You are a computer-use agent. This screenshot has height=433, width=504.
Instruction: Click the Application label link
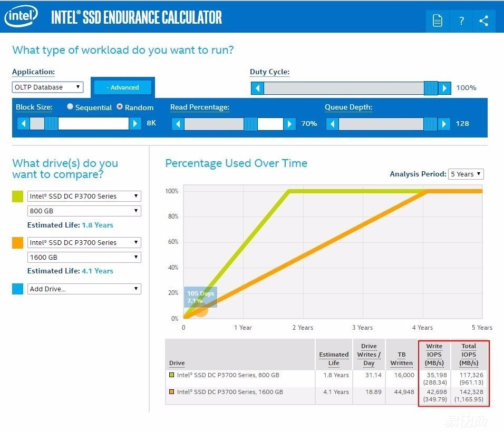coord(33,72)
